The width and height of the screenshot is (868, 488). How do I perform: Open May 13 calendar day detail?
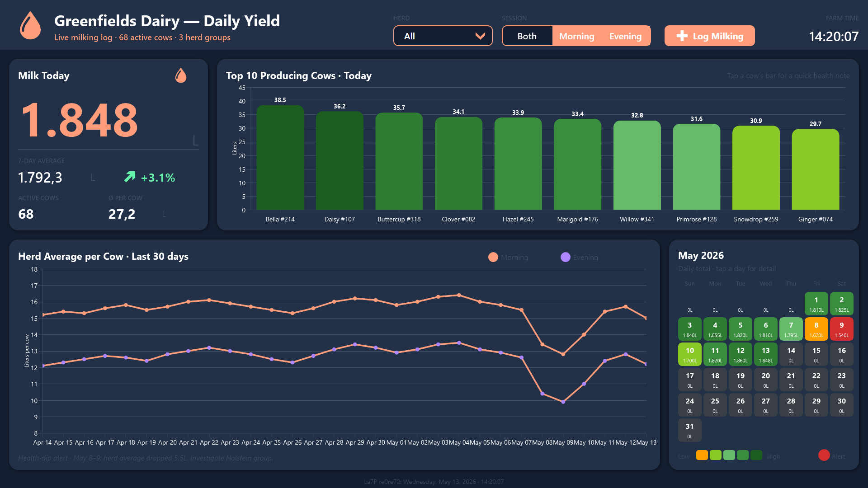(x=766, y=354)
